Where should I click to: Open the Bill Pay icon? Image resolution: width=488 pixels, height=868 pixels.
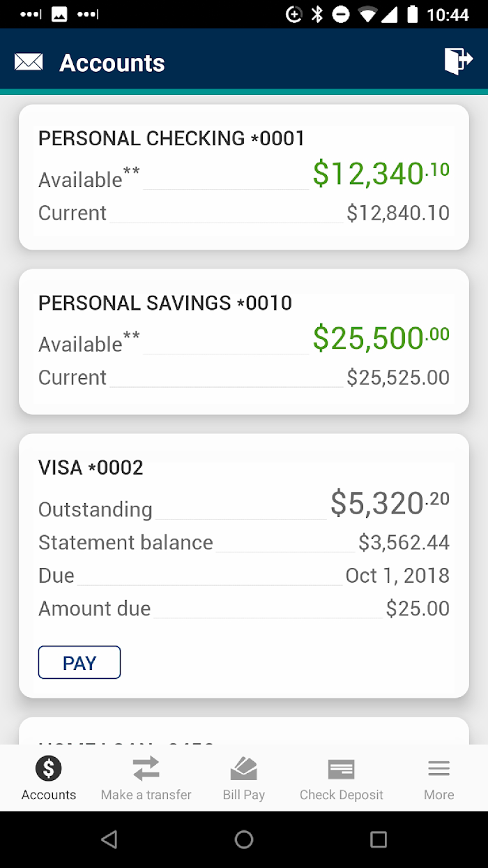[244, 769]
